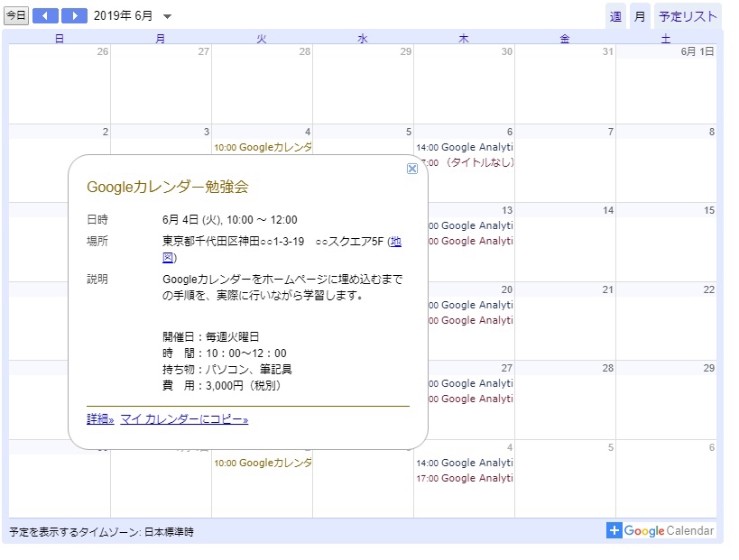739x560 pixels.
Task: Click the 日本標準時 timezone text
Action: (x=169, y=532)
